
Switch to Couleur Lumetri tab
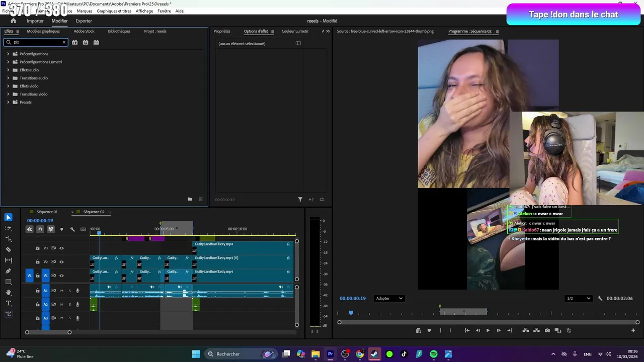click(295, 31)
